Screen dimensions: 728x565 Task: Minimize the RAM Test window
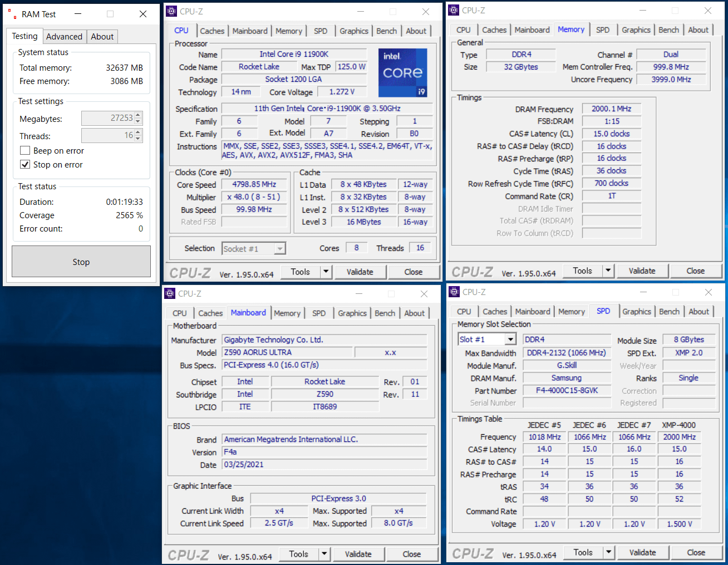[x=78, y=14]
